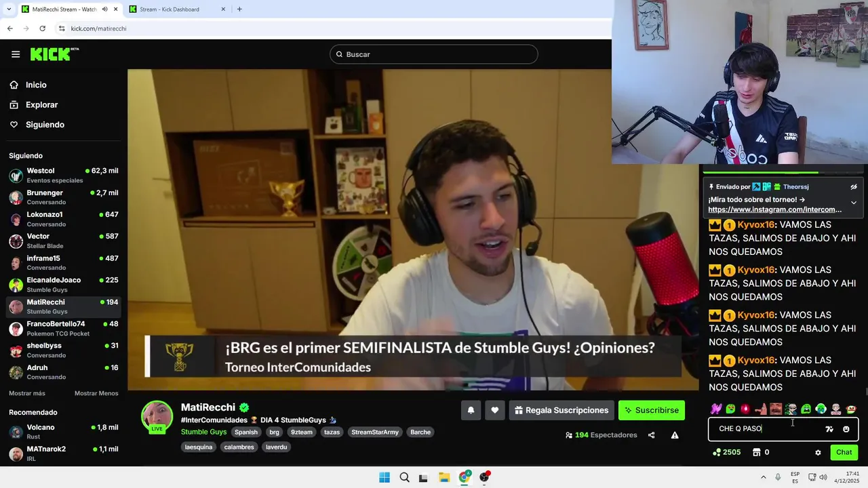Select the MatiRecchi Stream browser tab

(x=69, y=9)
